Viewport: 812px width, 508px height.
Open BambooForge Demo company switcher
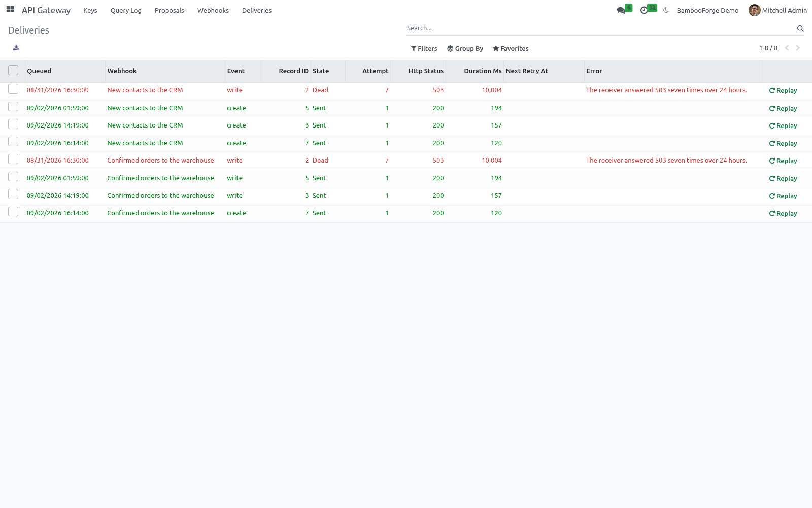[707, 10]
